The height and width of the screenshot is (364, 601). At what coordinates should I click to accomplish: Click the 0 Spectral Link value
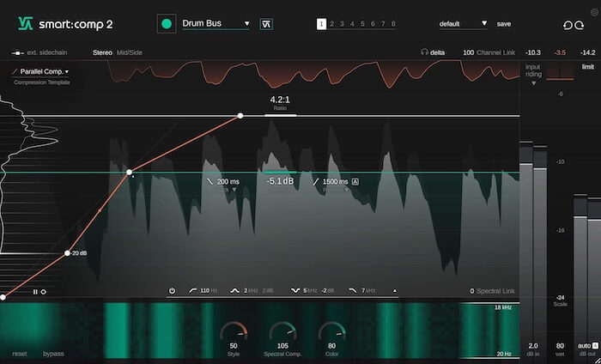(x=472, y=291)
